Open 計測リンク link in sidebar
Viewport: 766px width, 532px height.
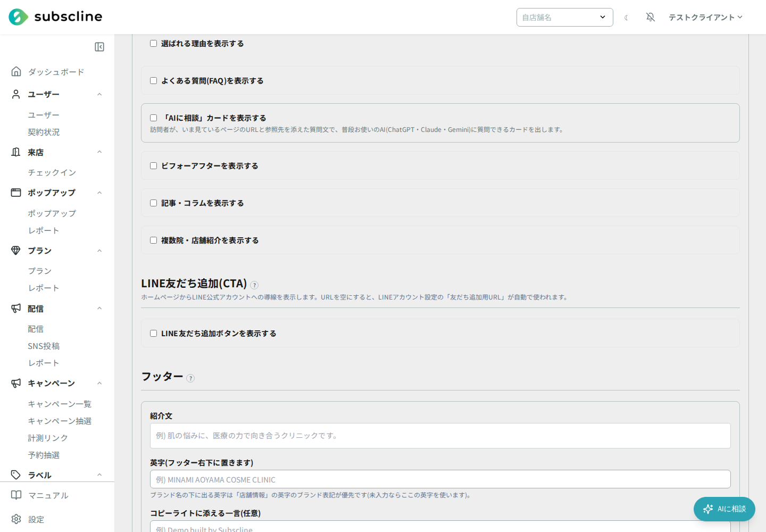coord(48,438)
